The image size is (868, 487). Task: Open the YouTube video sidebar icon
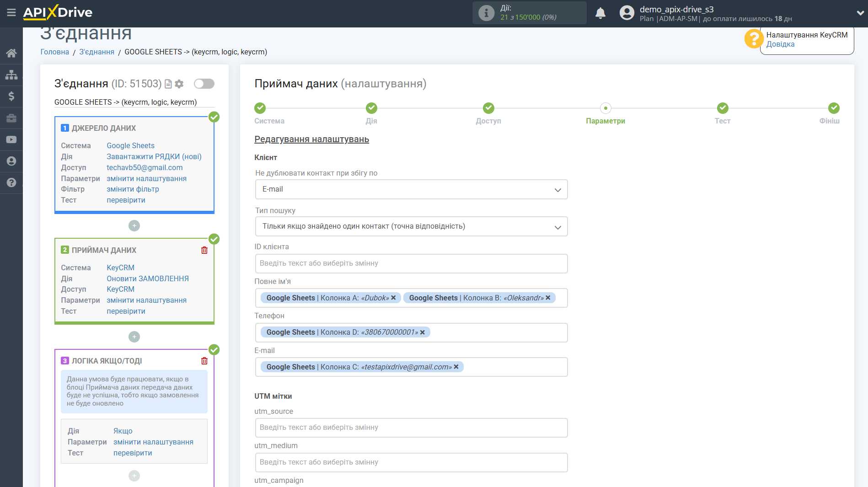coord(11,139)
